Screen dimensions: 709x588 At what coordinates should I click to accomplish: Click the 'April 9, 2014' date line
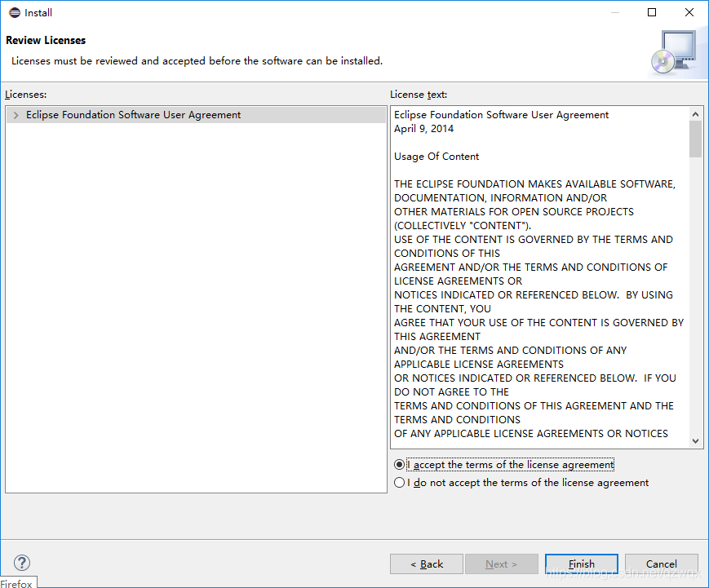coord(423,129)
